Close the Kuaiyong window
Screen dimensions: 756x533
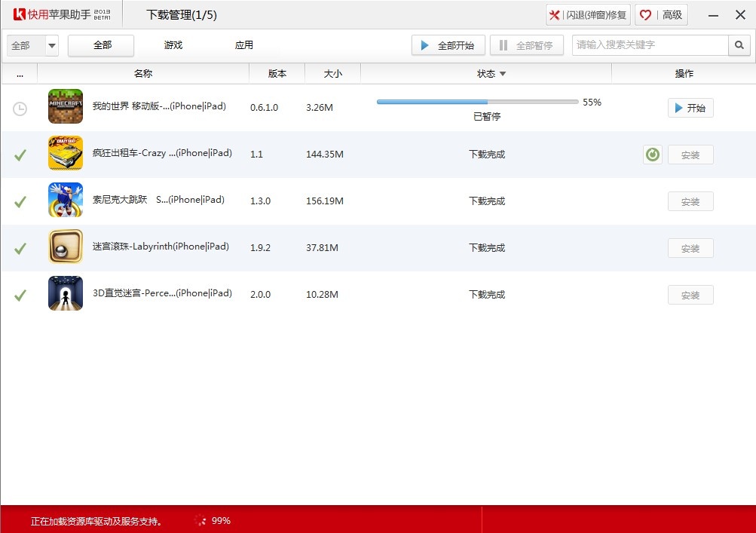click(x=741, y=15)
